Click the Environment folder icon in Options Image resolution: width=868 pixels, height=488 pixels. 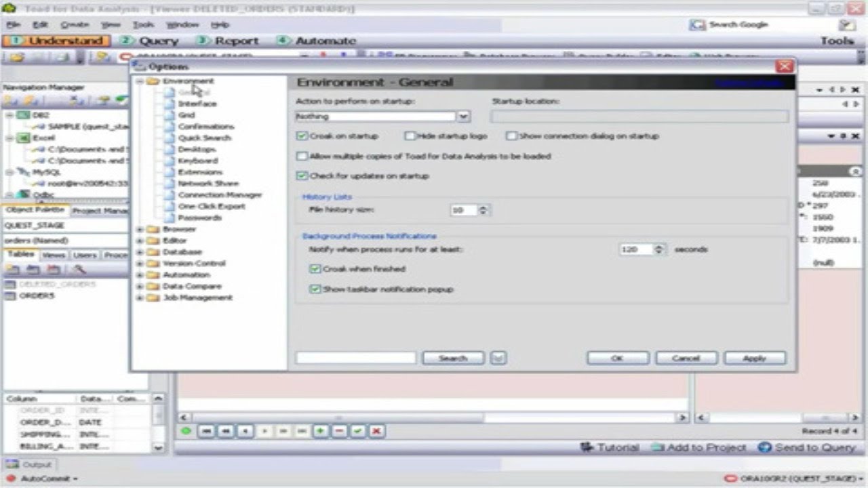[x=153, y=81]
